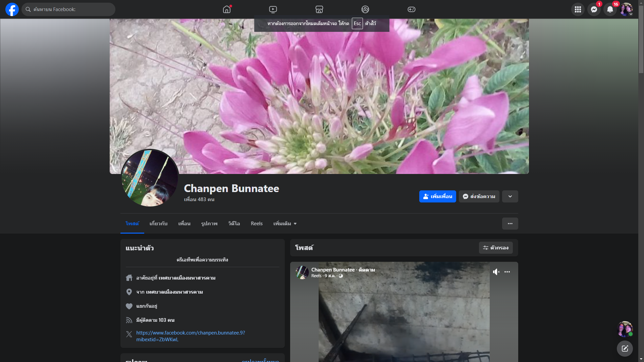
Task: Open the Groups icon in top navigation
Action: [365, 9]
